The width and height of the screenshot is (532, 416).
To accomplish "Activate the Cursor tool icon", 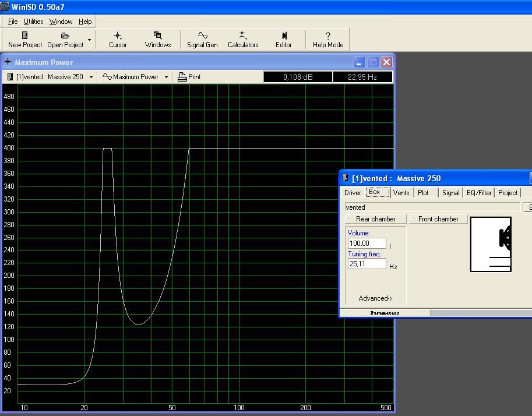I will coord(118,36).
